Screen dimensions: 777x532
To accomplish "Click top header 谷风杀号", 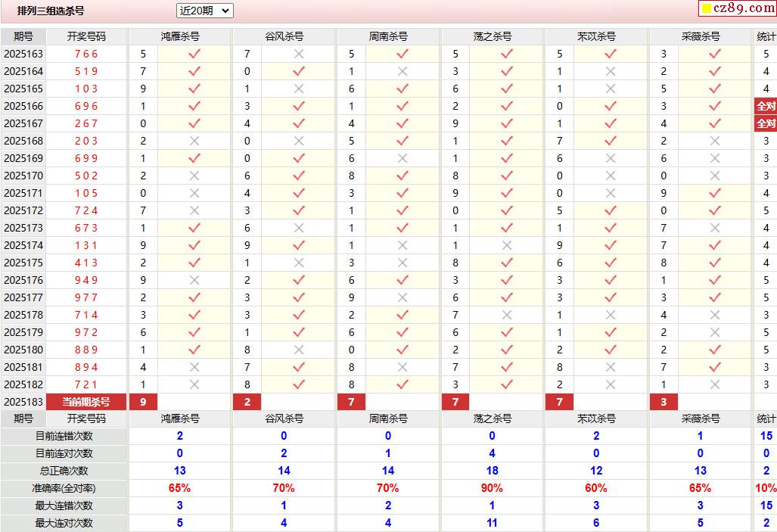I will (x=284, y=36).
